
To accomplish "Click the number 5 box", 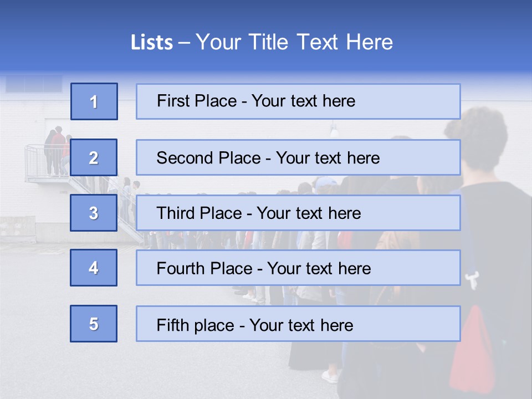I will click(94, 324).
